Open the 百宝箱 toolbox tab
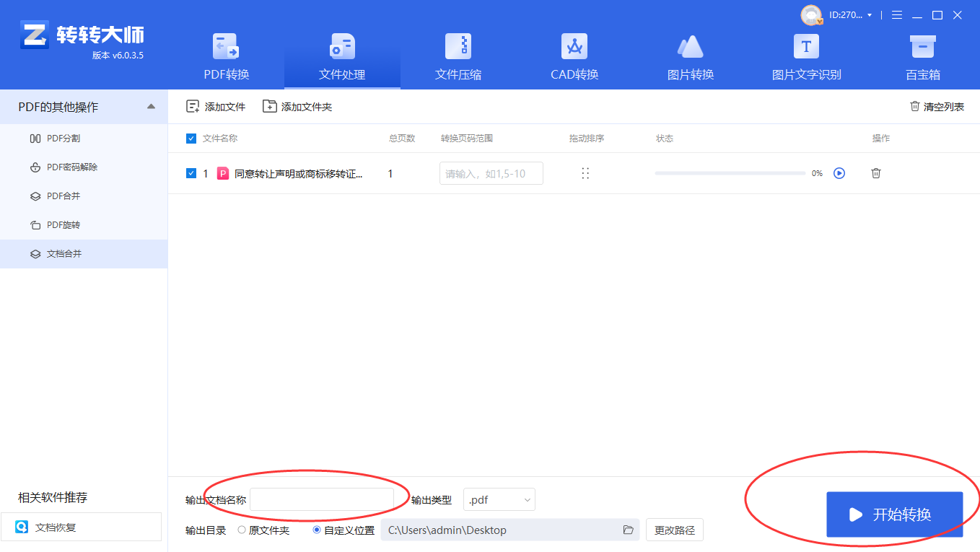The width and height of the screenshot is (980, 552). coord(923,58)
